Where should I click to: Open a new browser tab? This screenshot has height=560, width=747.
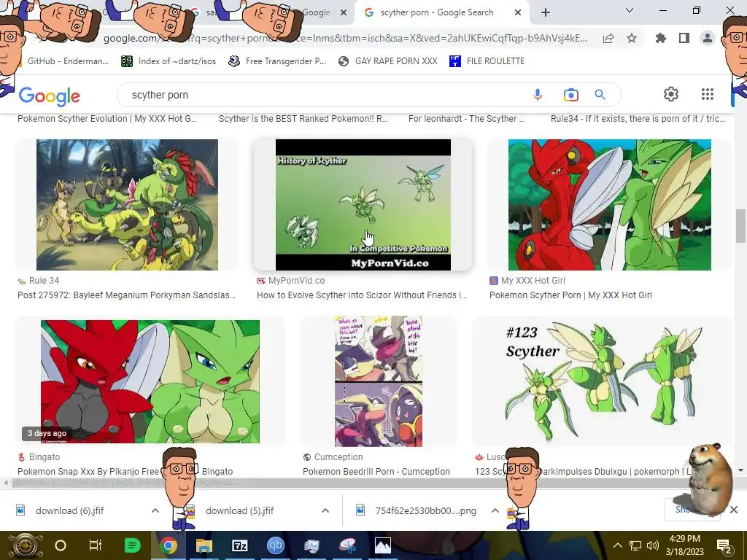pos(546,13)
